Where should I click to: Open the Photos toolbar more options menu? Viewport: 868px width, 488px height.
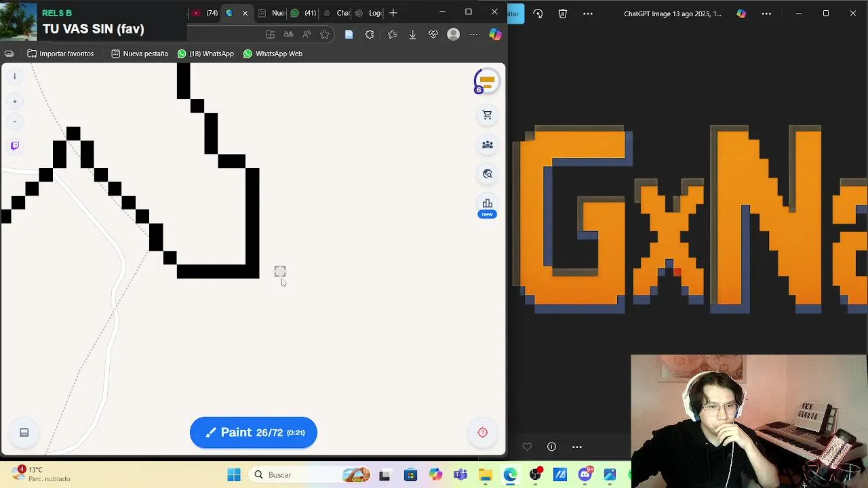pyautogui.click(x=588, y=14)
